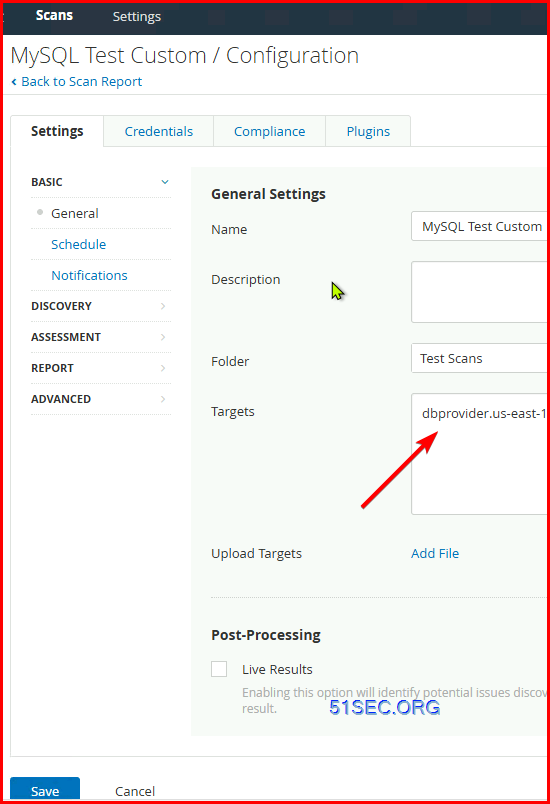Open the Folder dropdown showing Test Scans
This screenshot has height=804, width=550.
480,358
